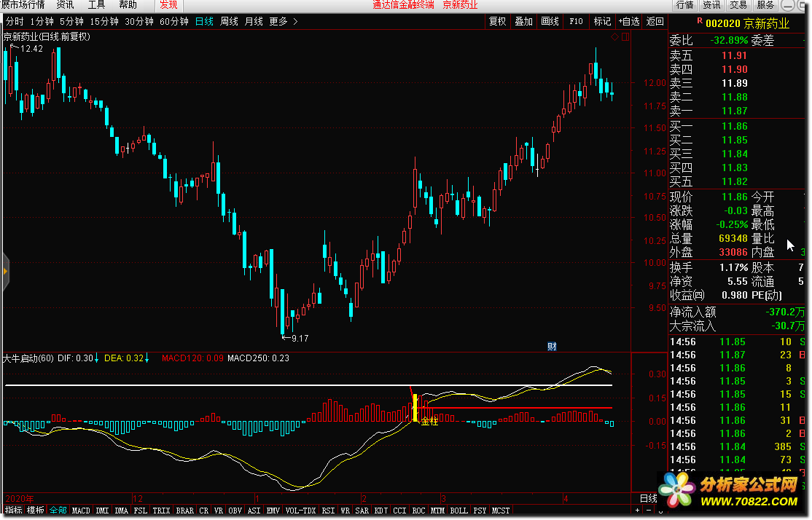
Task: Click the red split-panel icon above the chart
Action: 625,36
